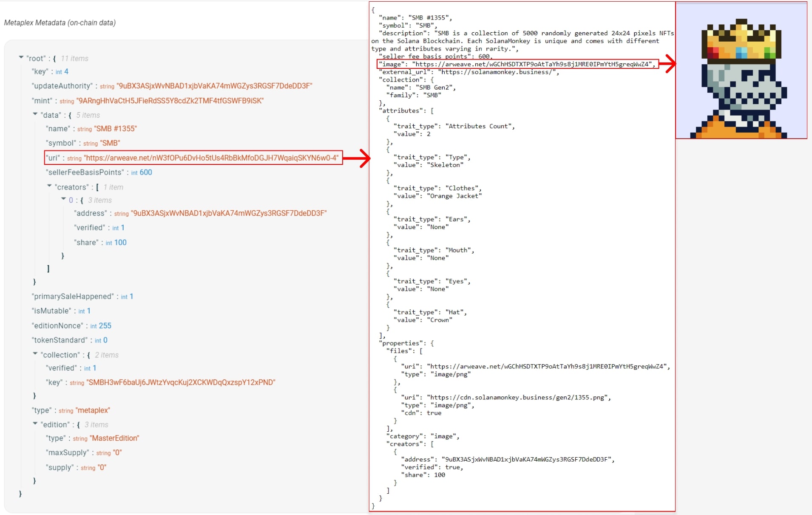
Task: Open the cdn.solanamonkey.business 1355.png link
Action: pos(518,397)
